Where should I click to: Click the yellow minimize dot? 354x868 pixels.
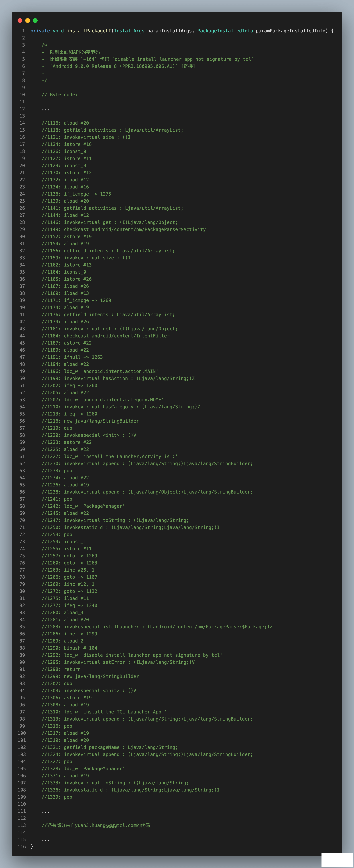tap(28, 21)
